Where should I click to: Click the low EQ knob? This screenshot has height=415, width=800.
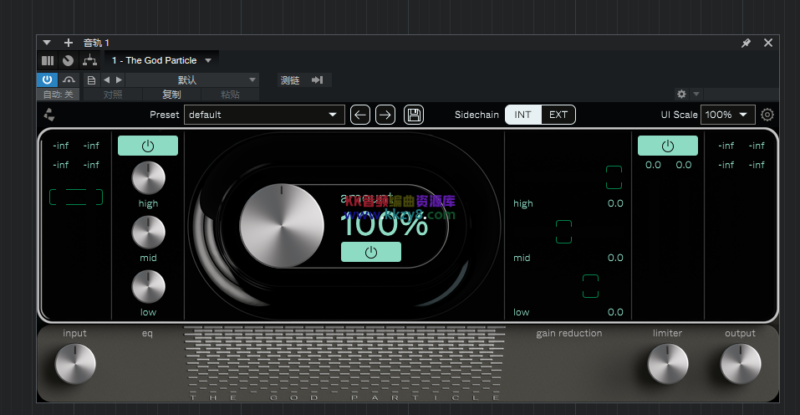pos(148,287)
